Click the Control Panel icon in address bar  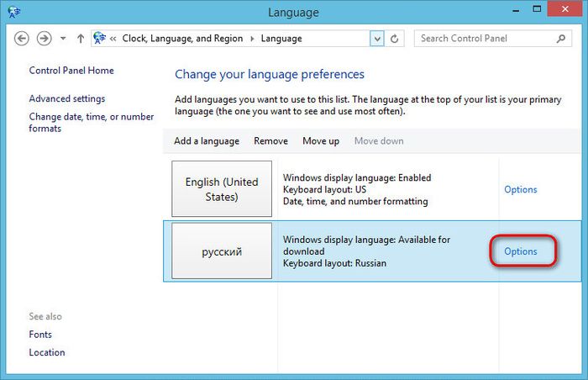point(100,39)
